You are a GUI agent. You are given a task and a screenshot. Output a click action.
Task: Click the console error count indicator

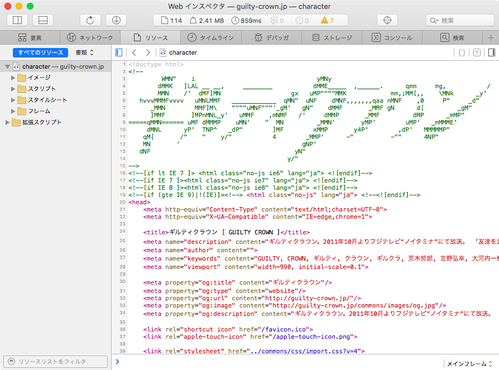pos(302,21)
